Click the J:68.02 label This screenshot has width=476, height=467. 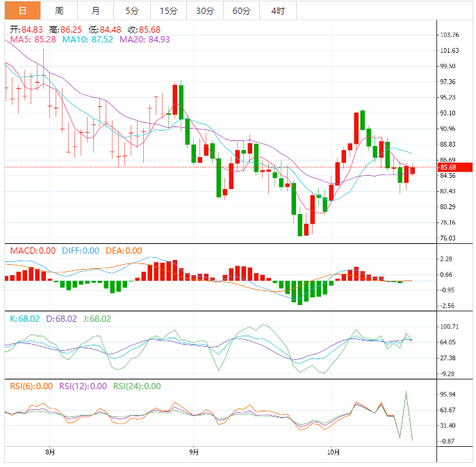point(97,319)
